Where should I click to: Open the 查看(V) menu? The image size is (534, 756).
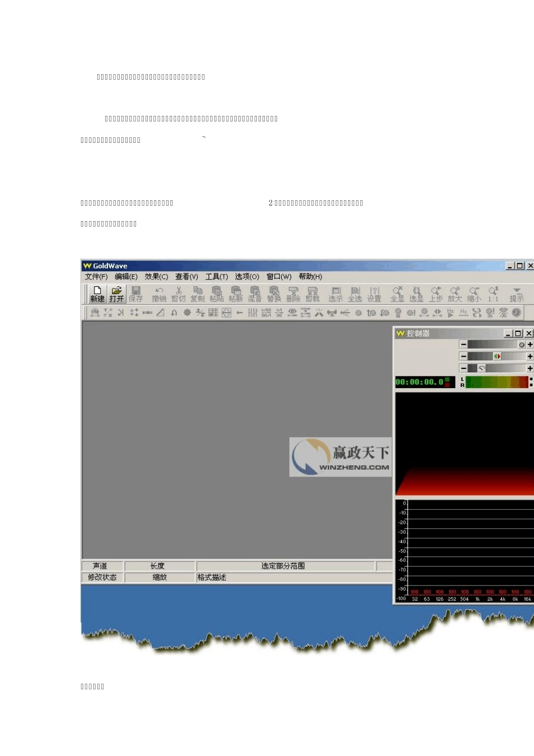[187, 277]
